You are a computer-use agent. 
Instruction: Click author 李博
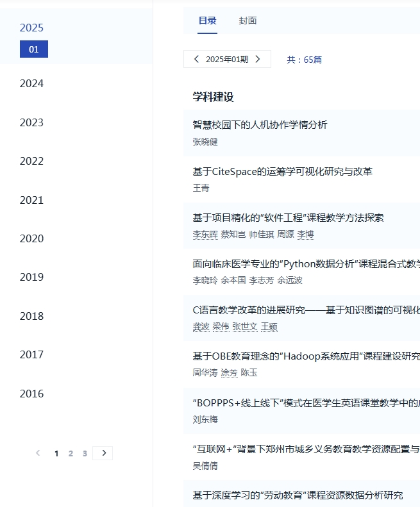click(x=305, y=234)
